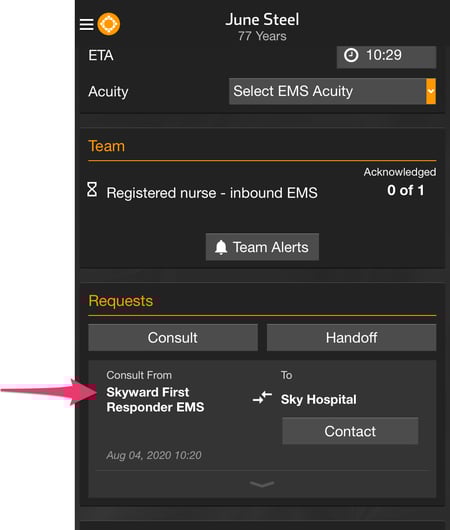
Task: Edit the ETA time 10:29 field
Action: click(386, 55)
